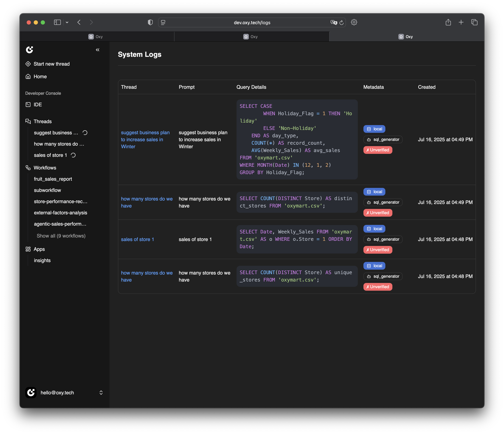The width and height of the screenshot is (504, 434).
Task: Open Home in the sidebar
Action: tap(40, 77)
